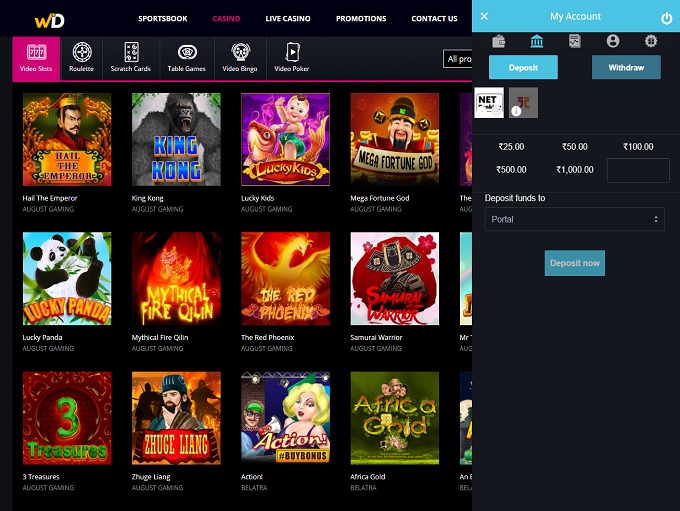This screenshot has width=680, height=511.
Task: Open the bonus gift icon
Action: tap(651, 41)
